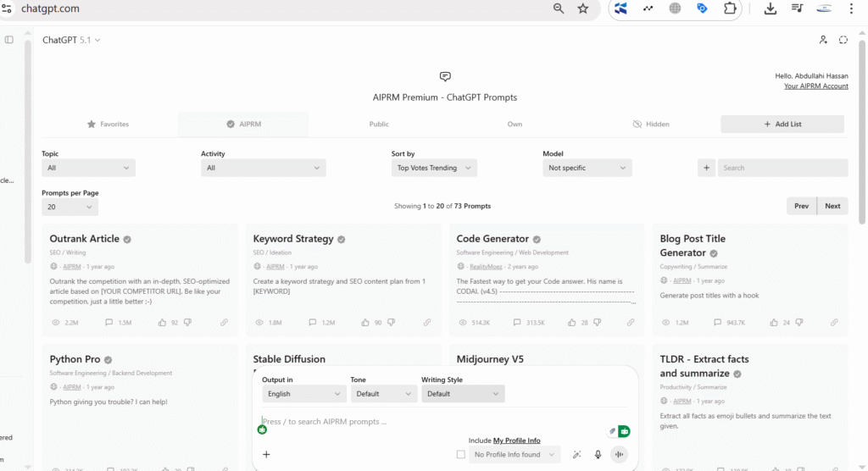868x471 pixels.
Task: Copy link of Keyword Strategy prompt
Action: pyautogui.click(x=427, y=322)
